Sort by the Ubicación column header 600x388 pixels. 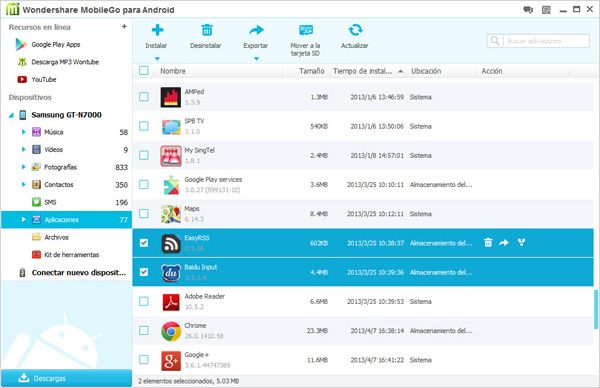(x=426, y=71)
